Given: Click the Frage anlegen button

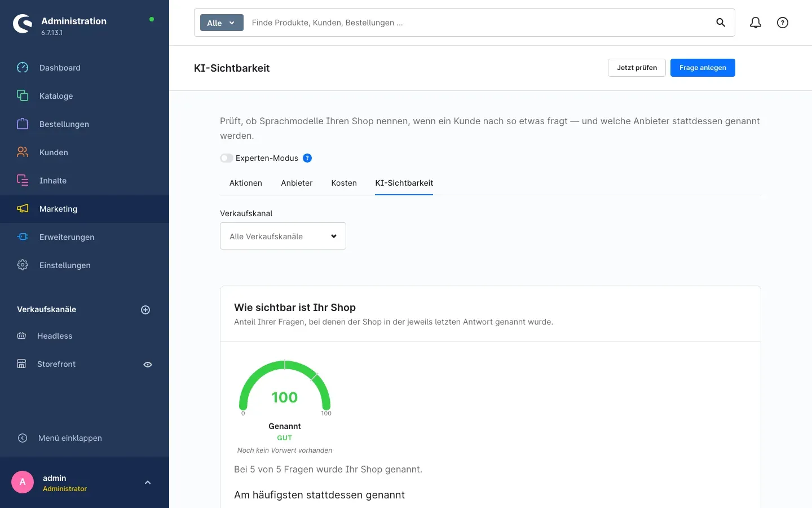Looking at the screenshot, I should pos(703,68).
